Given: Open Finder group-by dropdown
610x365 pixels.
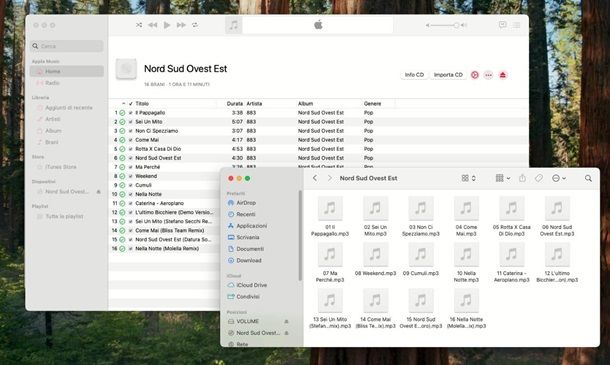Looking at the screenshot, I should tap(503, 178).
